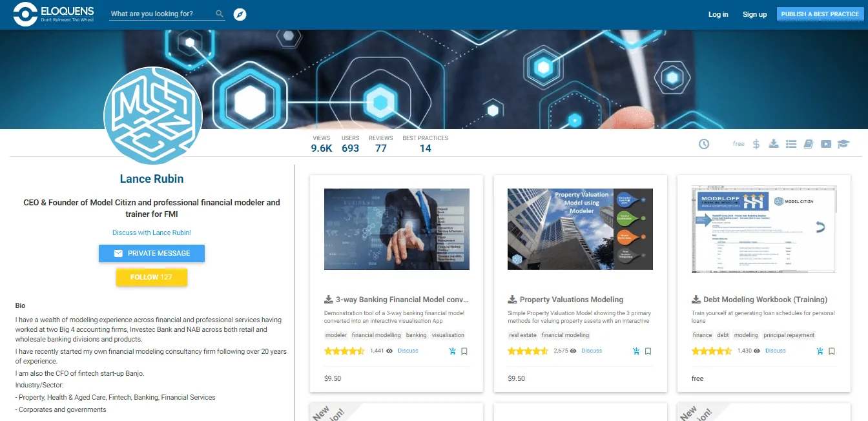
Task: Filter by graduation cap icon
Action: 843,144
